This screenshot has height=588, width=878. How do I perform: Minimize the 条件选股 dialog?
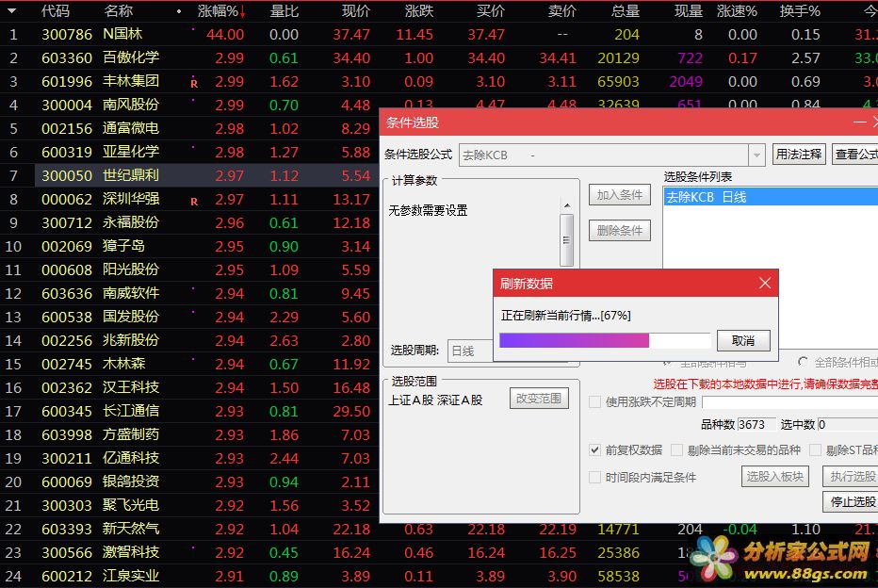tap(859, 122)
